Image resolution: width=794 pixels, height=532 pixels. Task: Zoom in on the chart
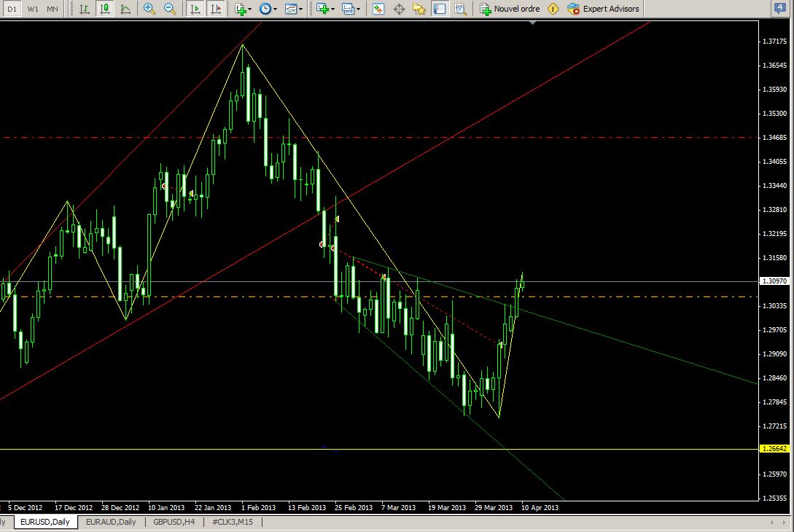coord(149,9)
